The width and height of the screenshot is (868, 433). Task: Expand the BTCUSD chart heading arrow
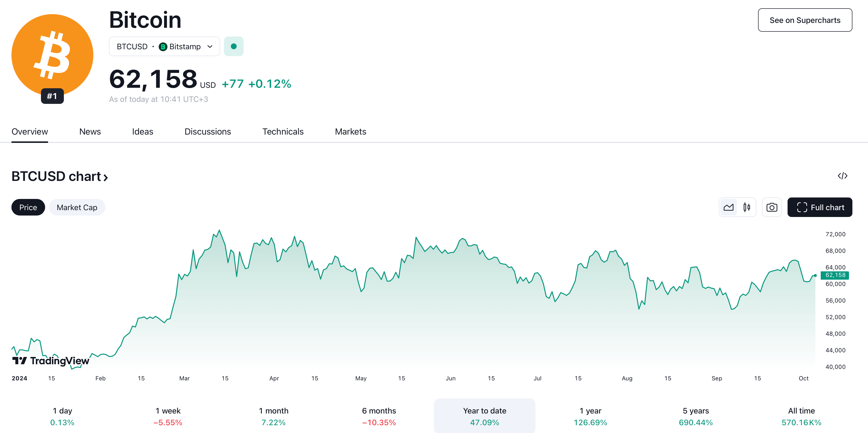click(x=106, y=177)
